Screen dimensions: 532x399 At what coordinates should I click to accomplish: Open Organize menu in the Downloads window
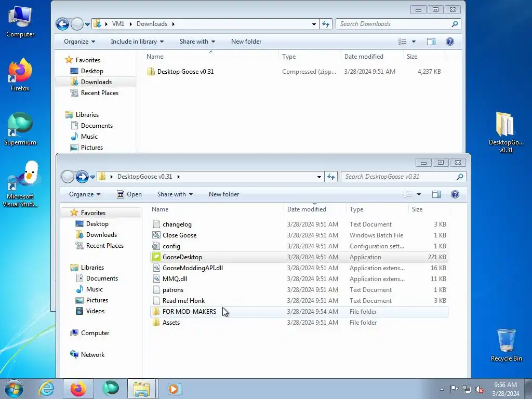(79, 42)
